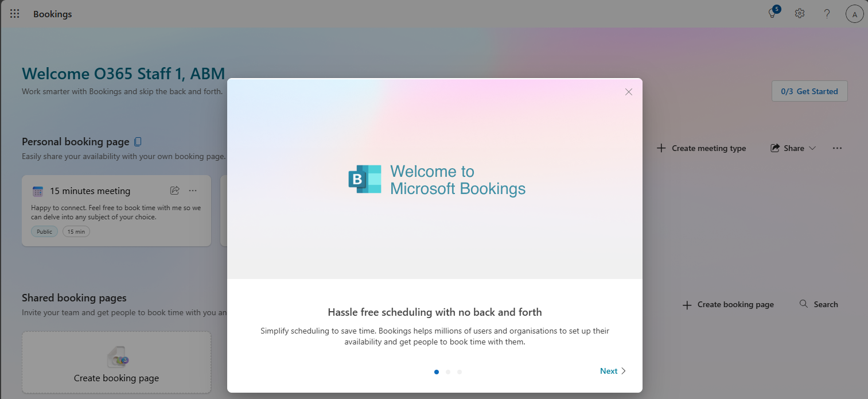
Task: Copy personal booking page link icon
Action: click(138, 141)
